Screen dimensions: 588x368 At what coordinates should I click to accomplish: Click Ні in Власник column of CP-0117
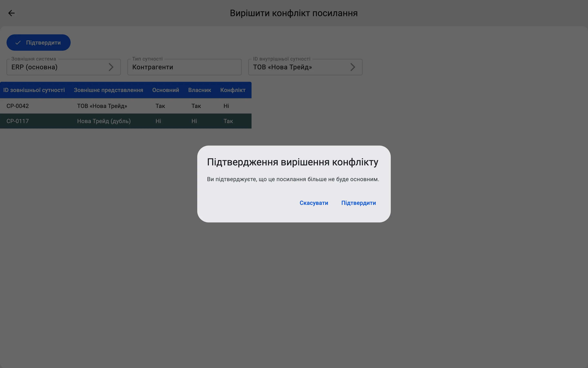[194, 121]
